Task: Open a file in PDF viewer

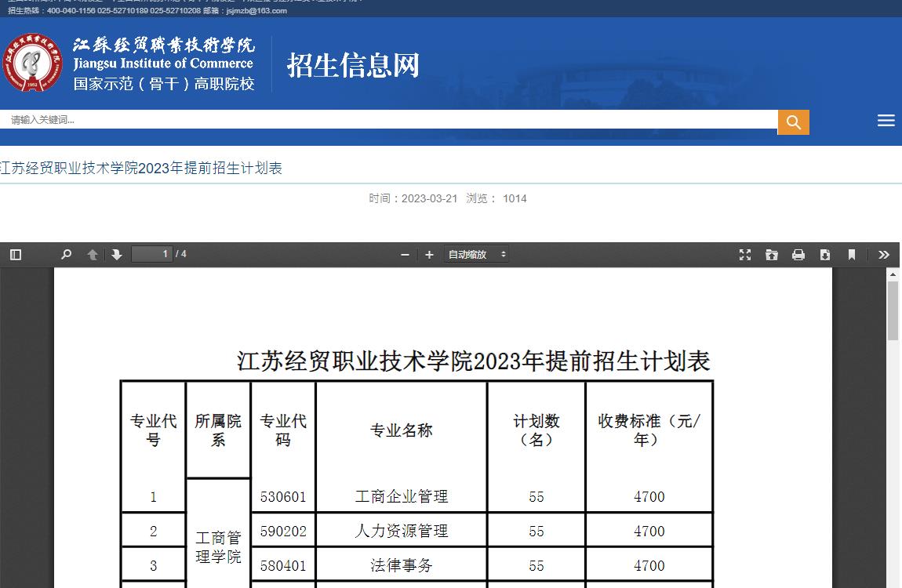Action: point(772,255)
